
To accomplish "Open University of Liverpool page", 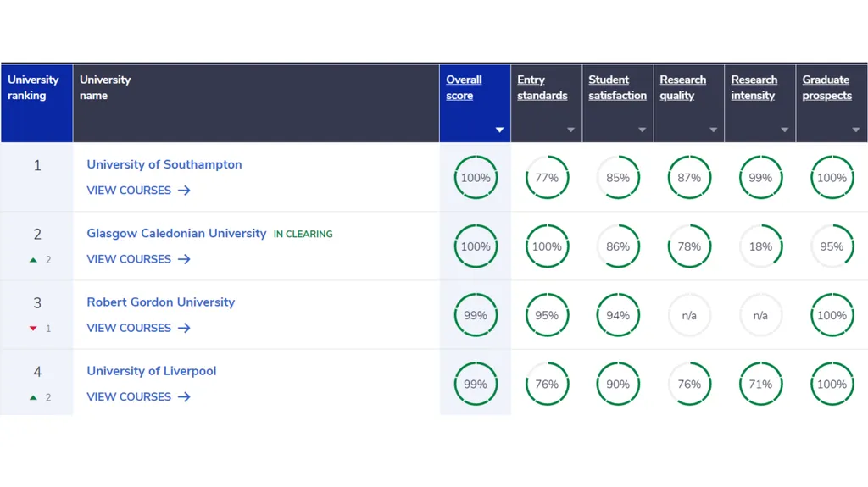I will click(x=151, y=371).
